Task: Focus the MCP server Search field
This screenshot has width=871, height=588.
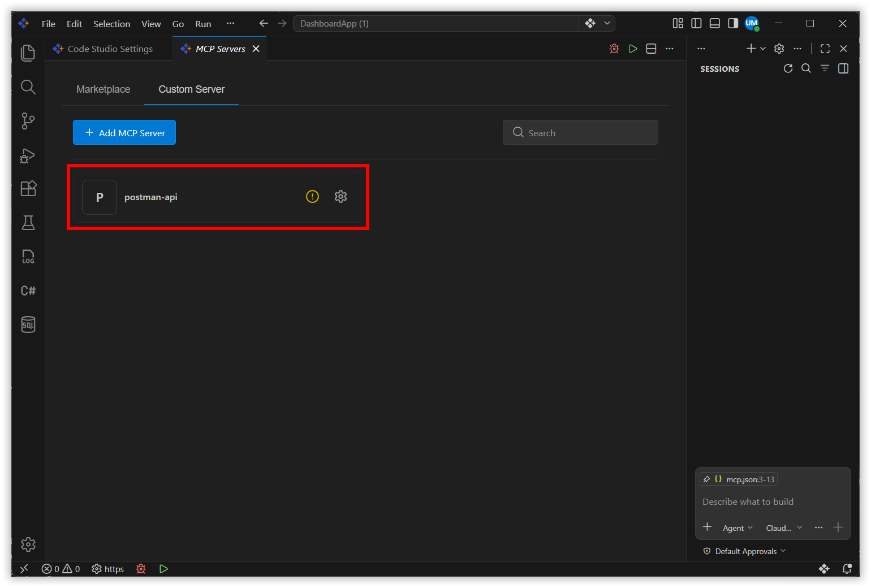Action: tap(580, 132)
